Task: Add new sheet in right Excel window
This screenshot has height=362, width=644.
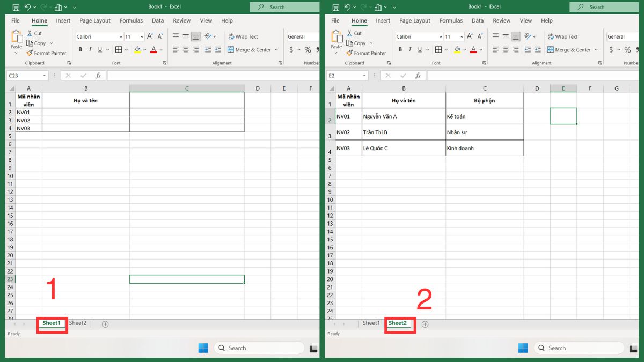Action: 425,324
